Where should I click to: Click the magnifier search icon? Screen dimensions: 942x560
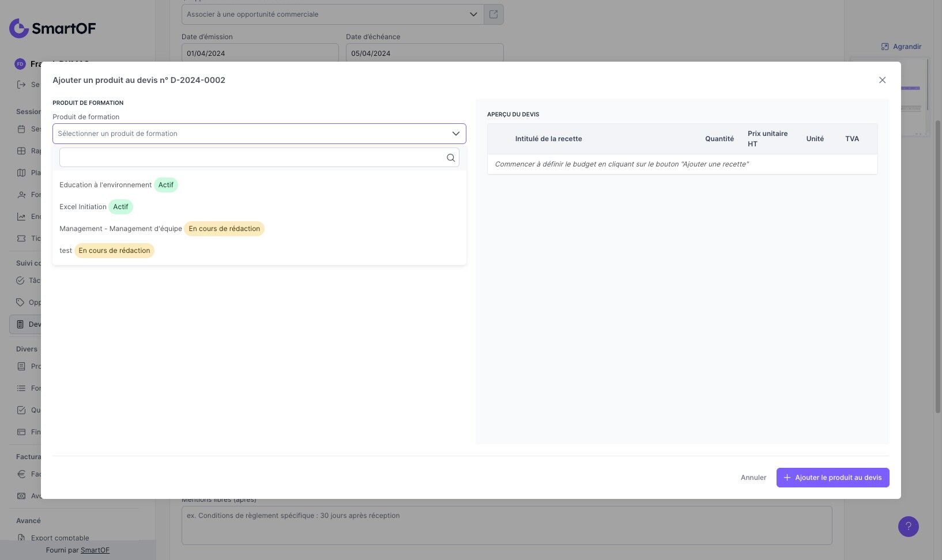451,158
